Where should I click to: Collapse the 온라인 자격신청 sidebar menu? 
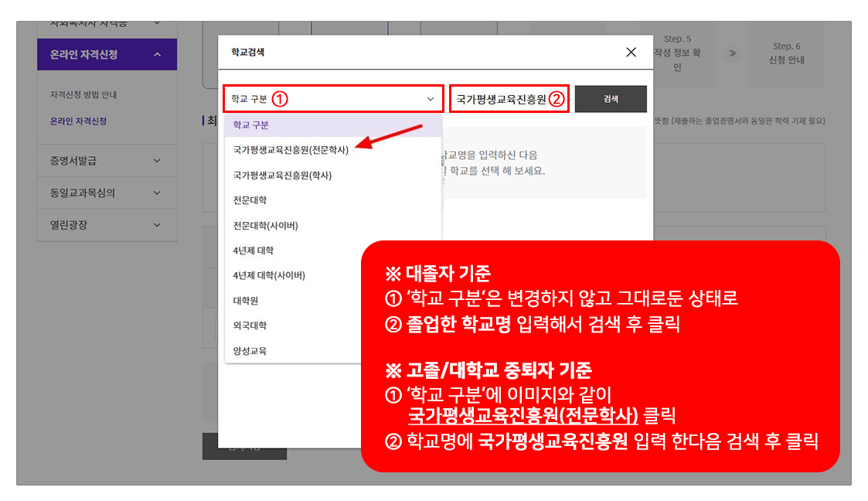click(107, 55)
